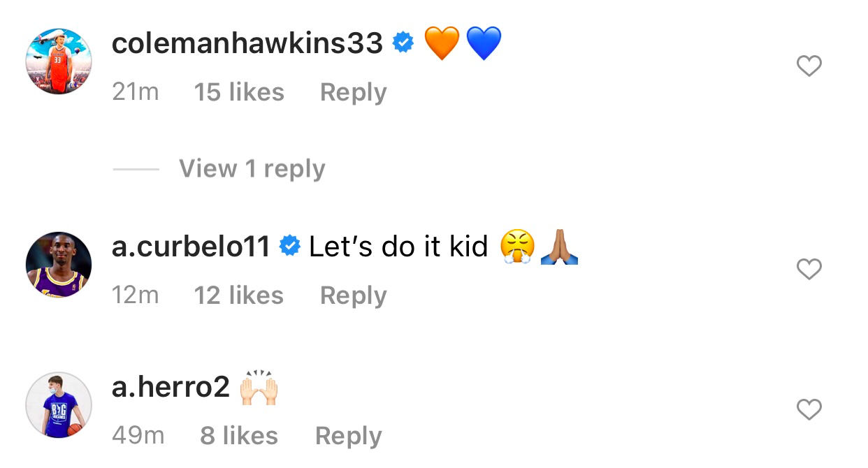868x468 pixels.
Task: Reply to a.curbelo11's comment
Action: [x=353, y=296]
